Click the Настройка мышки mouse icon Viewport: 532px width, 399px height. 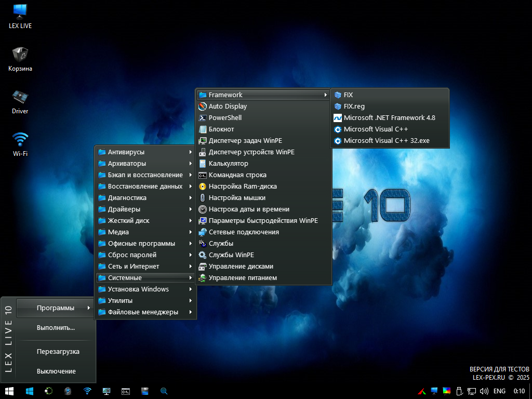(x=203, y=198)
